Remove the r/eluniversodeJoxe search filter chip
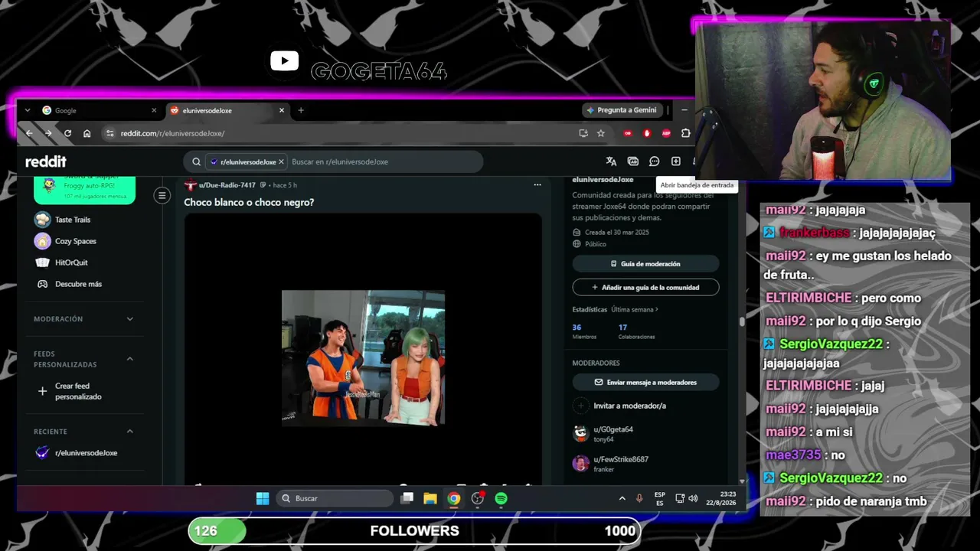 [x=281, y=162]
